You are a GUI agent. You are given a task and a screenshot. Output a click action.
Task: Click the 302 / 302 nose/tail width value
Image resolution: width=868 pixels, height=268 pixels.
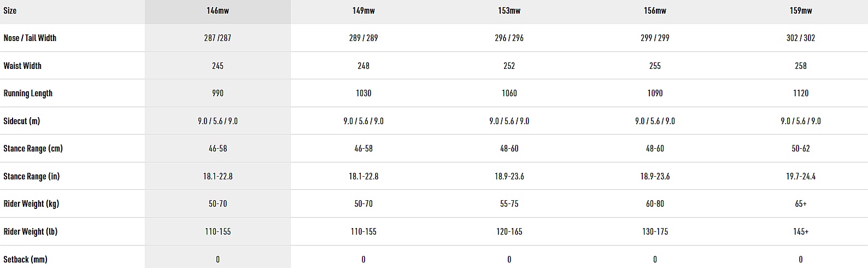[x=801, y=38]
